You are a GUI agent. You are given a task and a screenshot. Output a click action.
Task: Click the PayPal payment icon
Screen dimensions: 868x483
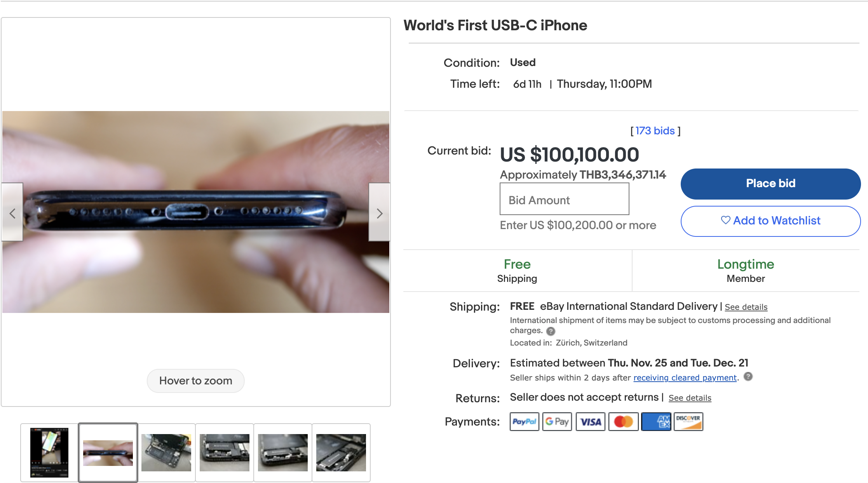(x=524, y=422)
